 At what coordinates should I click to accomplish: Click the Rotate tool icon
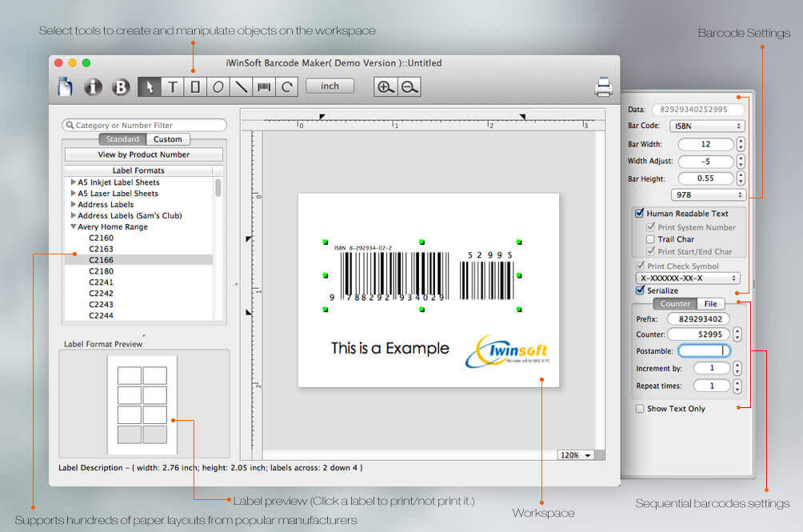click(x=287, y=87)
